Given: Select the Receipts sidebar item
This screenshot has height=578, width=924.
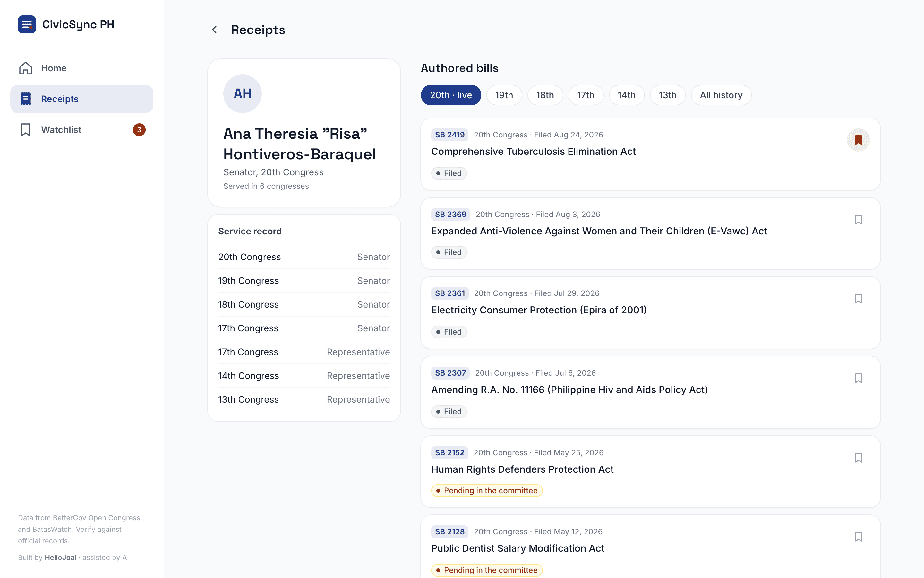Looking at the screenshot, I should [82, 99].
